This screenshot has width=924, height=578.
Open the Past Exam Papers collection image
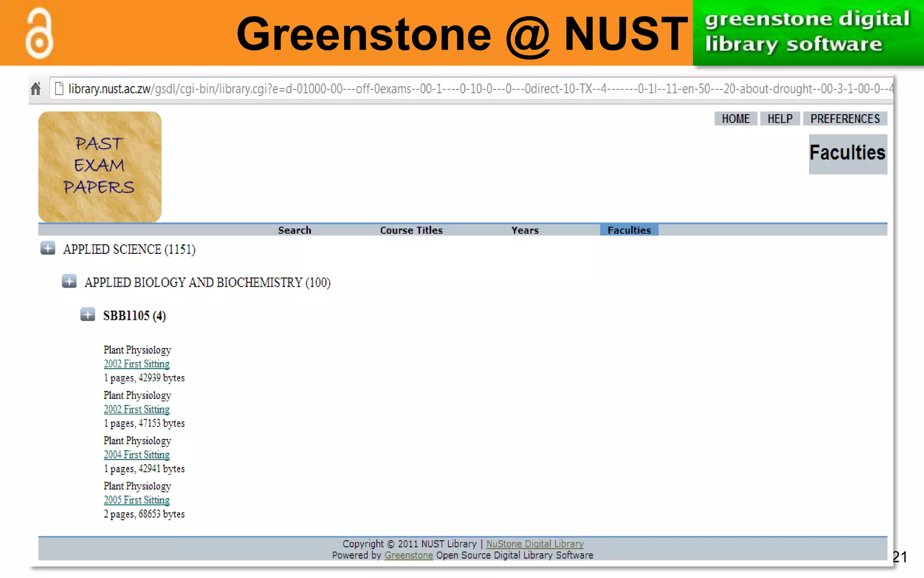[100, 167]
